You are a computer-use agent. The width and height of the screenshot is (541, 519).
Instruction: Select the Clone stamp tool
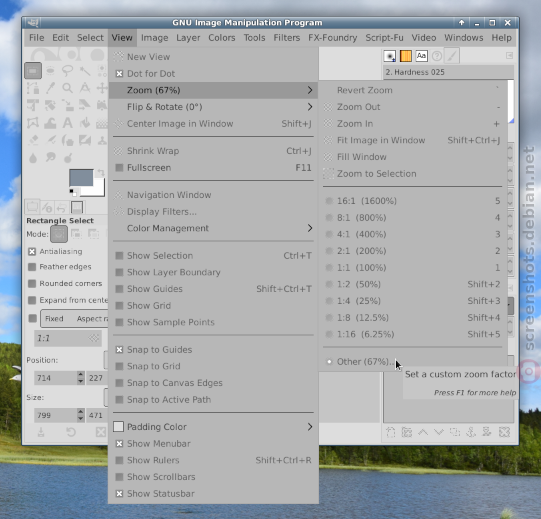(102, 140)
